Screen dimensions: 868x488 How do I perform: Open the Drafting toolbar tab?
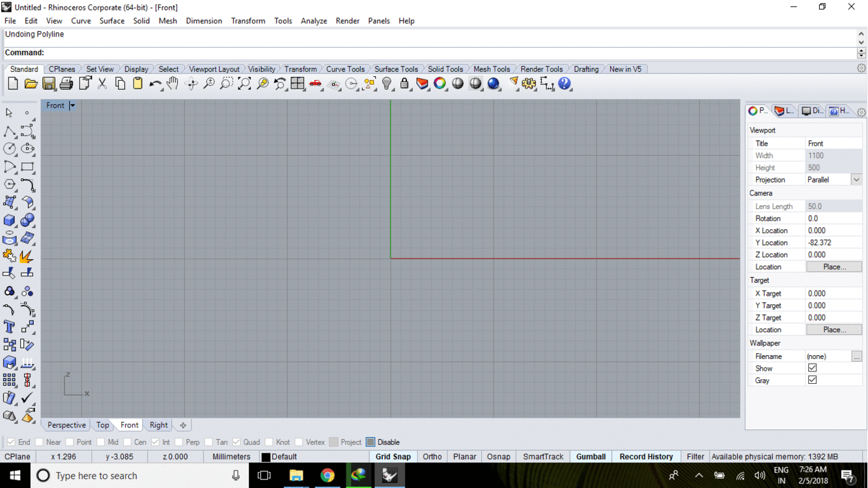[586, 69]
